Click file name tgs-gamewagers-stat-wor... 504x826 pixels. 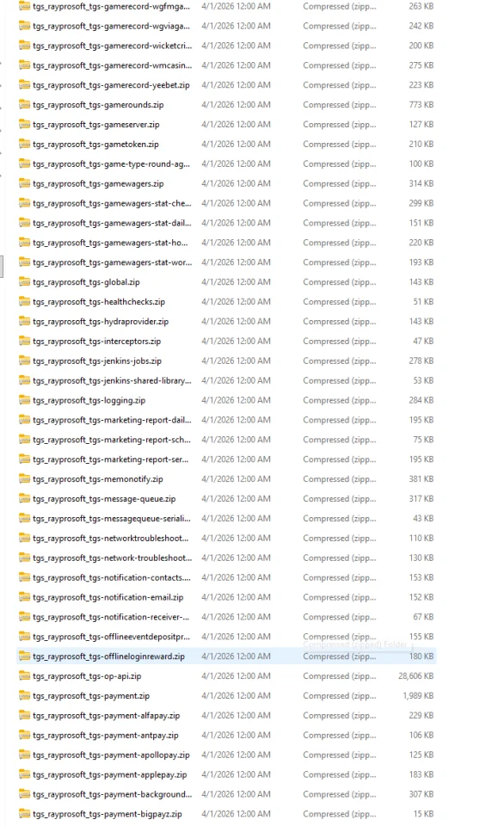click(112, 262)
